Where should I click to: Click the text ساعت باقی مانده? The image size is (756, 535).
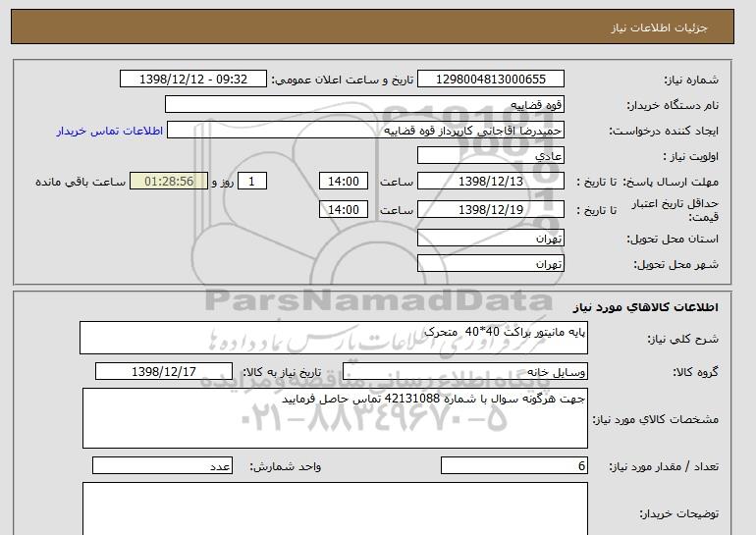tap(81, 182)
